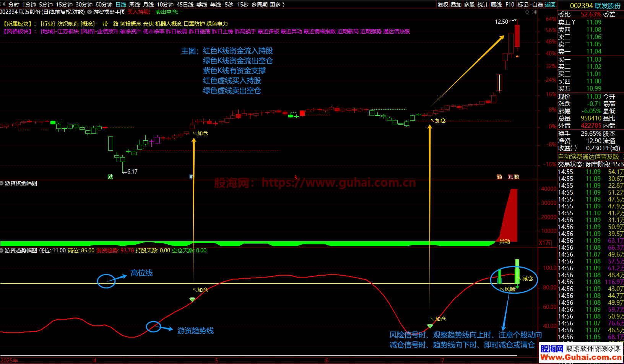
Task: Click the 纺织制造 industry label
Action: tap(68, 24)
